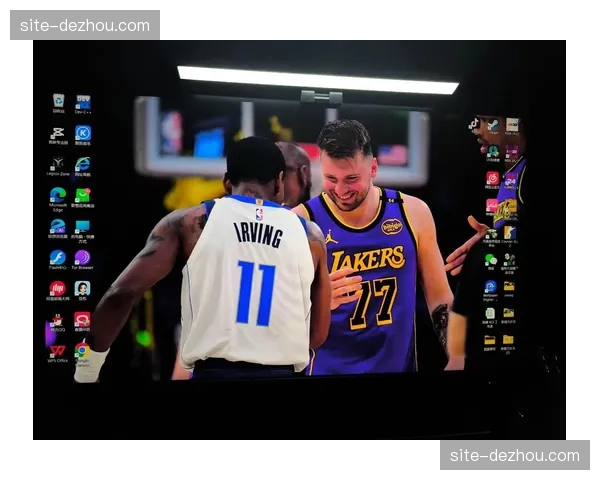Viewport: 600px width, 480px height.
Task: Launch the Counter-Strike 2 shortcut
Action: (509, 232)
